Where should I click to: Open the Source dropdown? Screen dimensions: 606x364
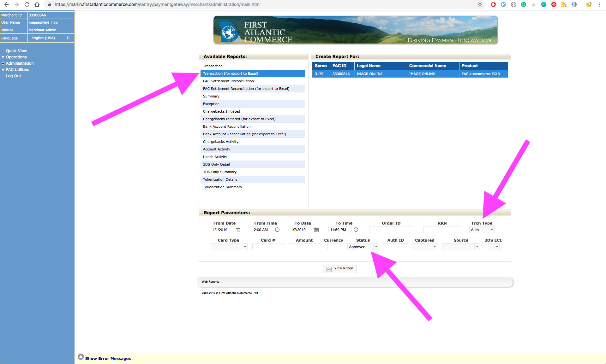[461, 247]
